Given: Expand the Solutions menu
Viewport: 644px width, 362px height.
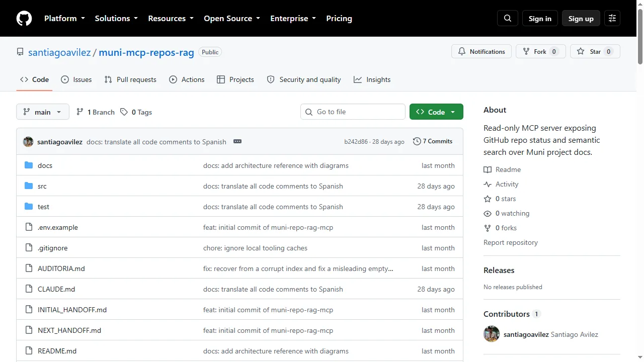Looking at the screenshot, I should 116,18.
